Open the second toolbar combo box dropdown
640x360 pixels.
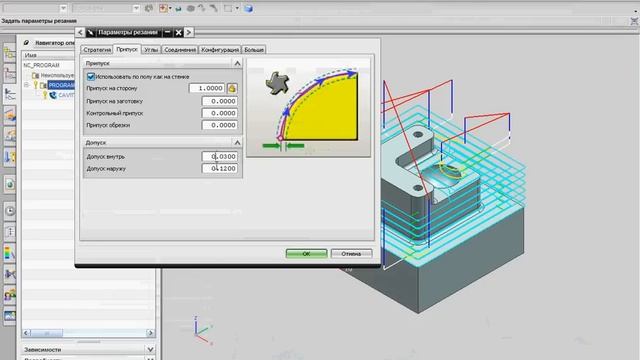coord(136,8)
